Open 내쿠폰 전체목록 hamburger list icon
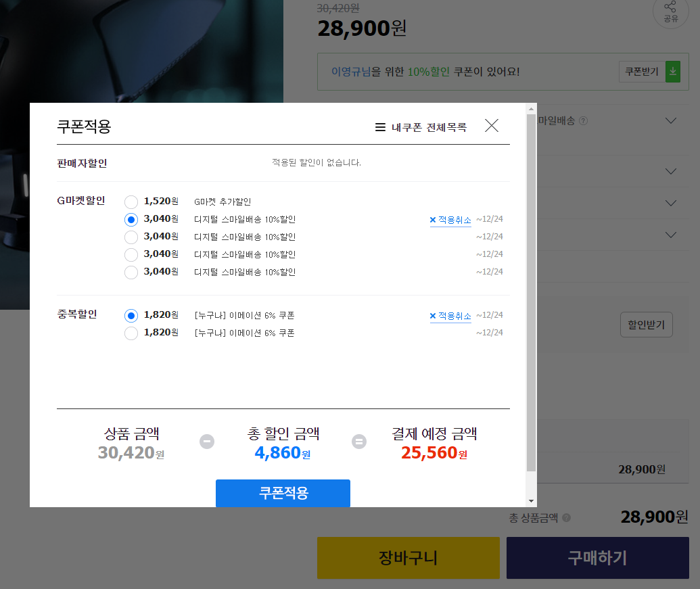This screenshot has height=589, width=700. point(380,128)
